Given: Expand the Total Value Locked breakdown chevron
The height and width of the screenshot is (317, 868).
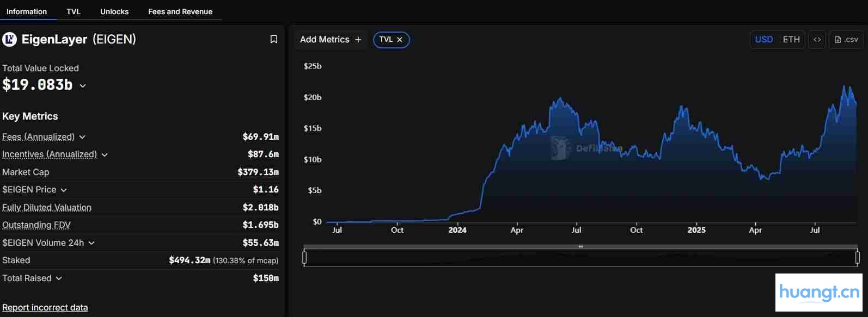Looking at the screenshot, I should click(83, 86).
